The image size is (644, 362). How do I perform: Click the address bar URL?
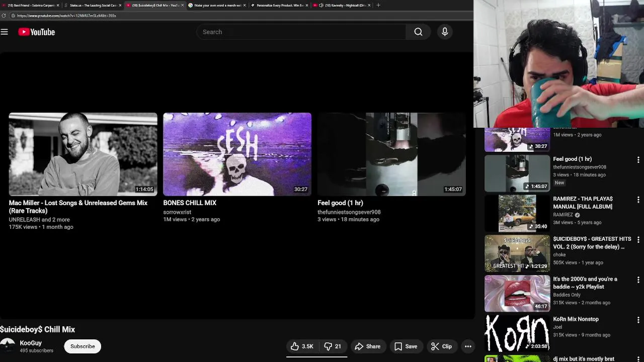point(66,16)
